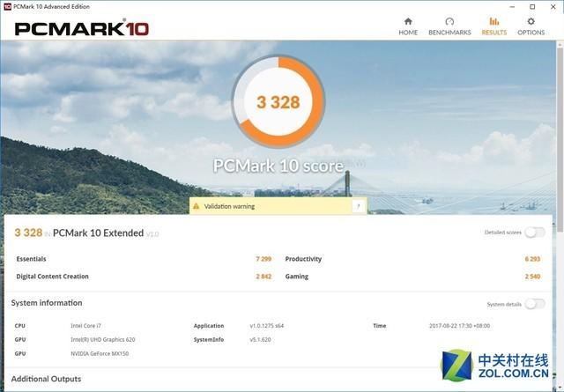This screenshot has height=392, width=564.
Task: Switch to the RESULTS tab
Action: point(493,26)
